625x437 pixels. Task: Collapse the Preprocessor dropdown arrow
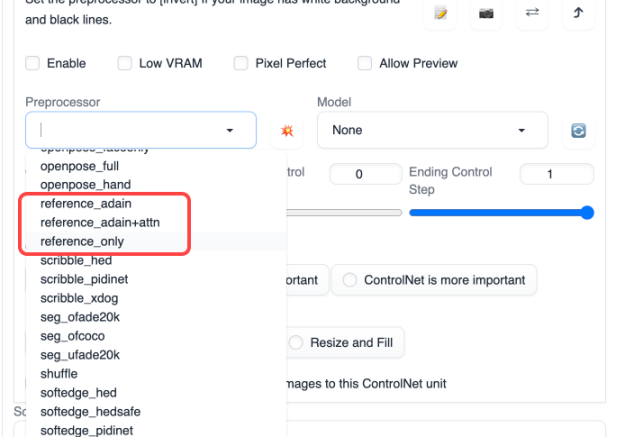tap(230, 131)
